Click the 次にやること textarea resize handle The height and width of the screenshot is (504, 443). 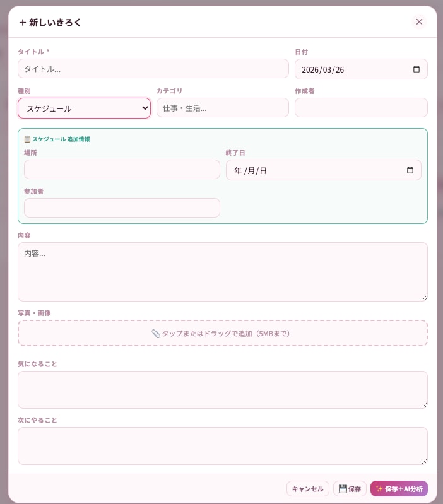424,461
